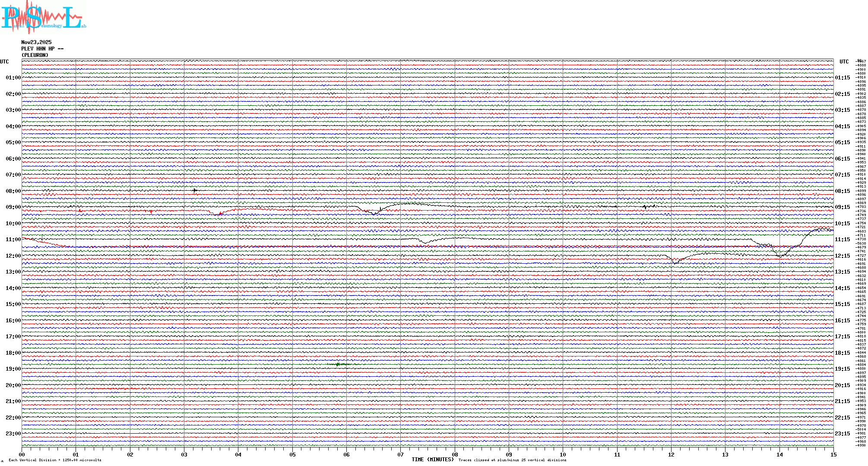Click the PLEV HHN HP station text
868x466 pixels.
[42, 49]
